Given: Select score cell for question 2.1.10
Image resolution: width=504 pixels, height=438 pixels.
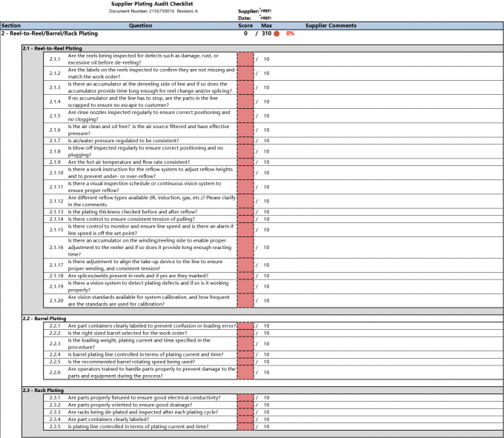Looking at the screenshot, I should [x=245, y=173].
